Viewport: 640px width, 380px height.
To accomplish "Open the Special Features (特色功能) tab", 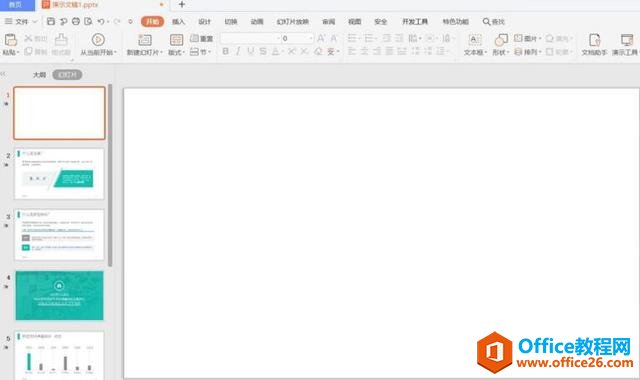I will [456, 22].
